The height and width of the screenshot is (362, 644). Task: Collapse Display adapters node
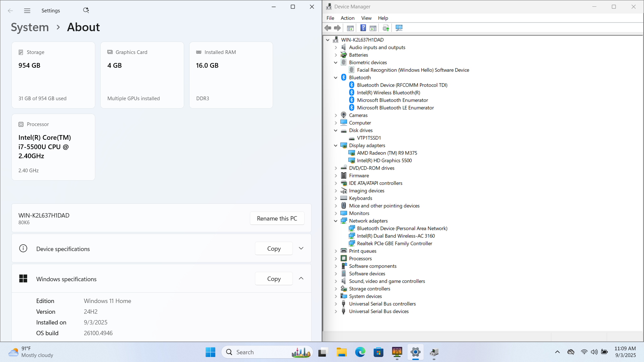pyautogui.click(x=336, y=145)
